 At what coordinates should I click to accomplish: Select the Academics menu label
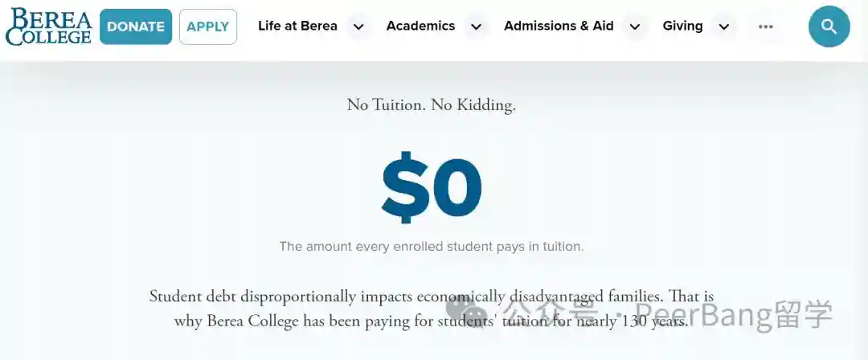420,26
